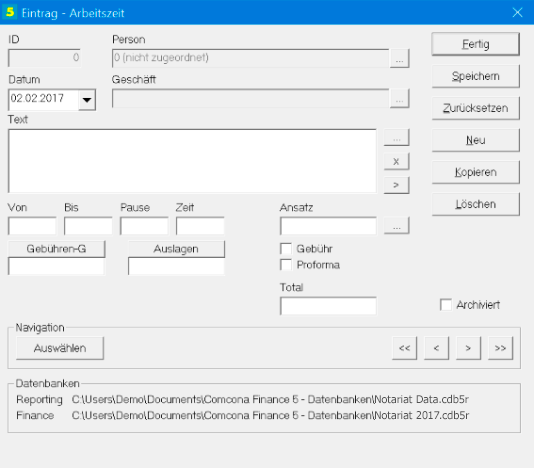Expand the Datum date dropdown
534x468 pixels.
click(87, 100)
